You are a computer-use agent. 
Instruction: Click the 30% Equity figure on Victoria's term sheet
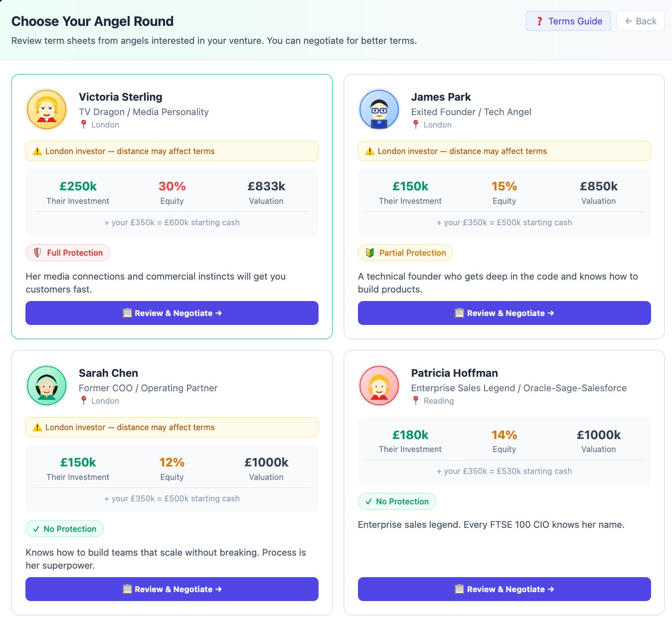pyautogui.click(x=172, y=186)
